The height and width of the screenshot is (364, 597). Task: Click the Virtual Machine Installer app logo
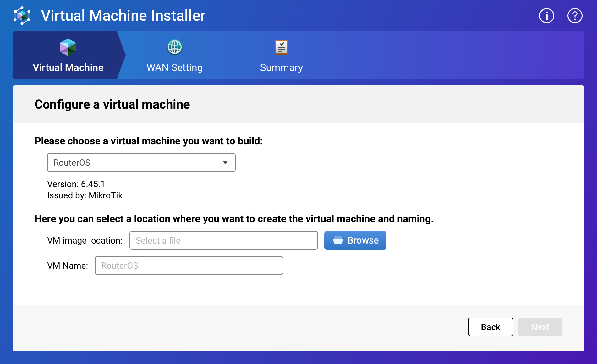(x=22, y=16)
